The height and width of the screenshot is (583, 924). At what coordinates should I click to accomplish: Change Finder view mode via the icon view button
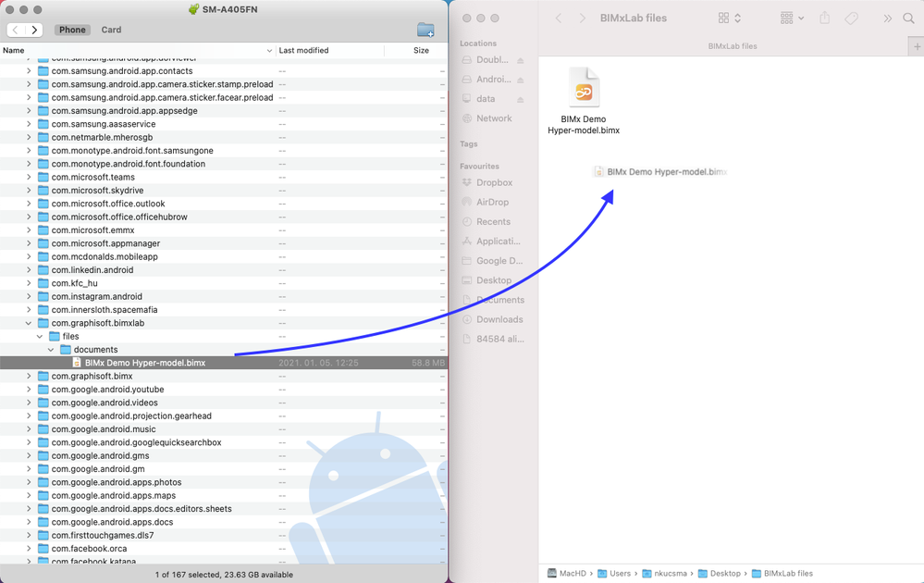(730, 19)
